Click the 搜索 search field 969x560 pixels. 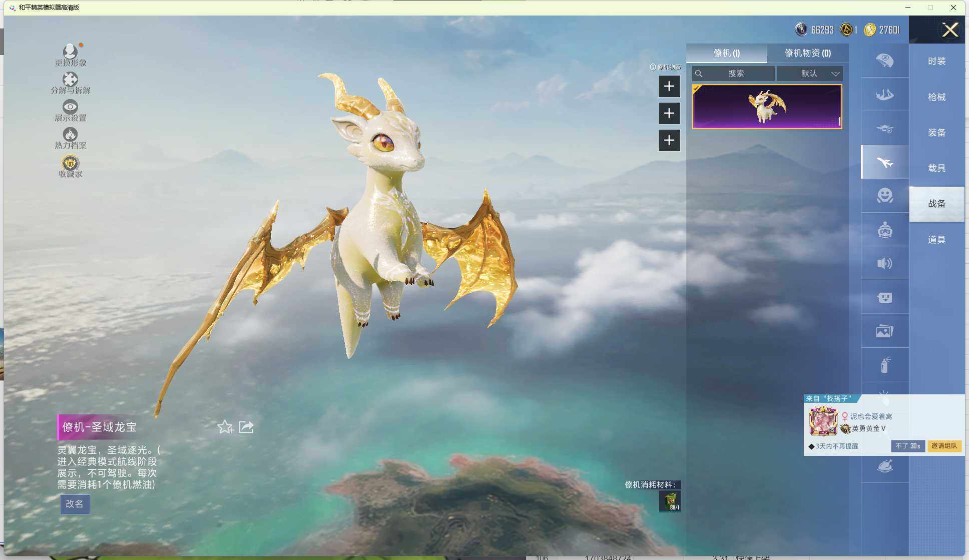point(735,74)
